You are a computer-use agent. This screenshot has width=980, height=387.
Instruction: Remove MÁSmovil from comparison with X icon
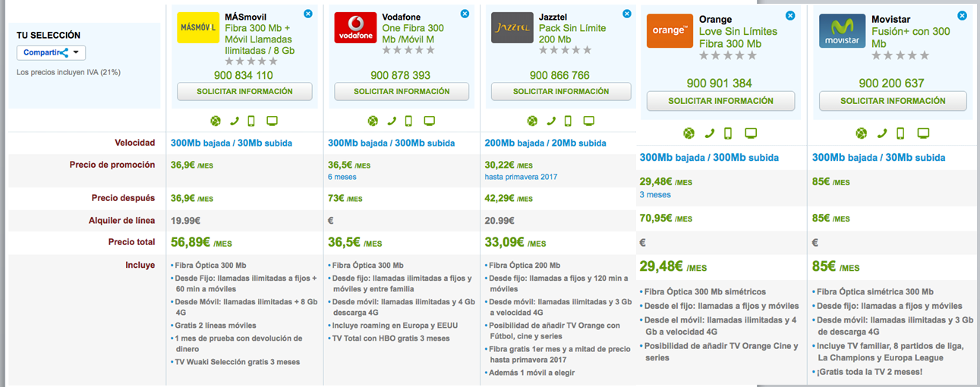tap(307, 14)
